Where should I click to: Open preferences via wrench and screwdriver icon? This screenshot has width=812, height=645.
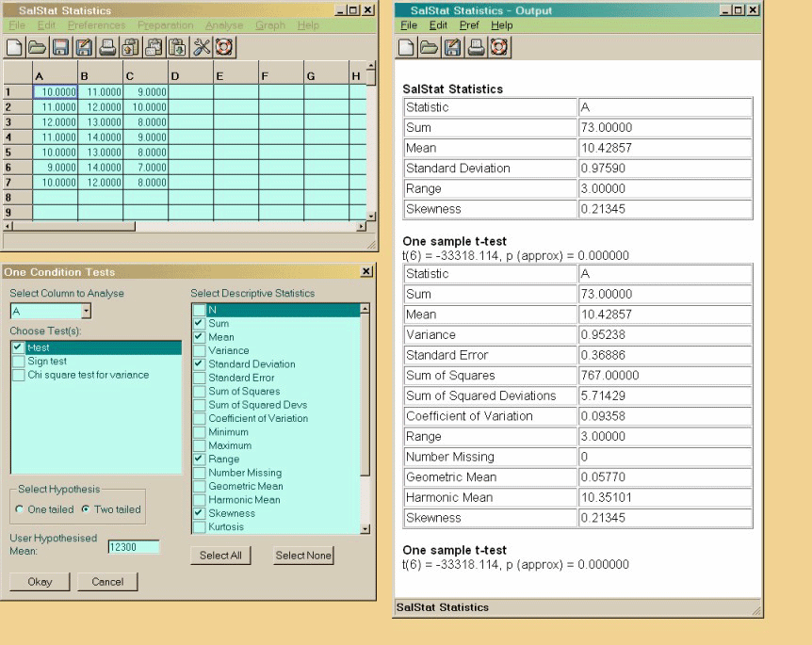pos(202,47)
